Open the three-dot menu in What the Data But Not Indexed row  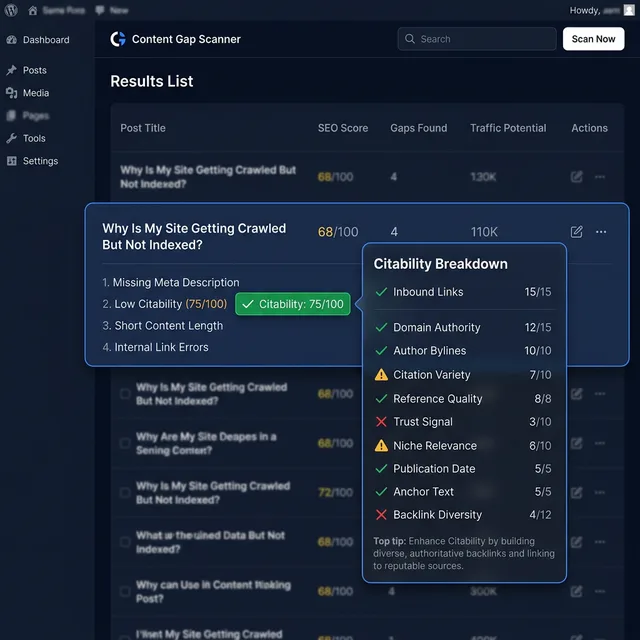coord(600,542)
